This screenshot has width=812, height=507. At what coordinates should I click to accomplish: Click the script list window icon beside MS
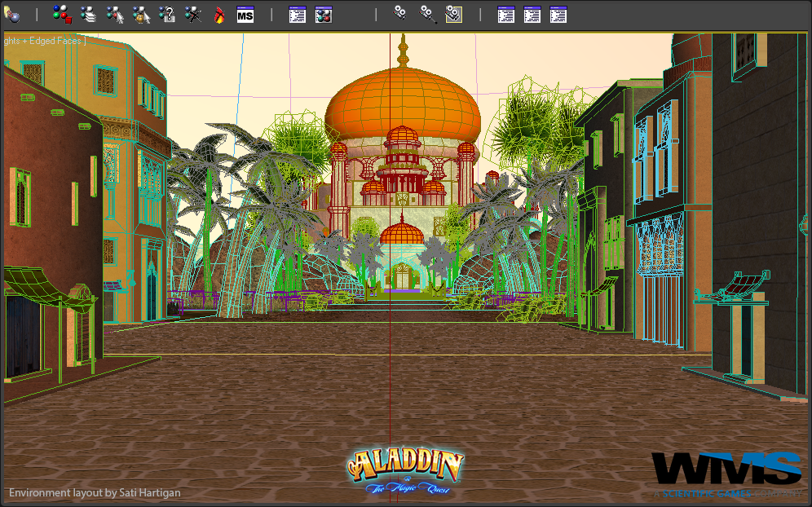[298, 15]
